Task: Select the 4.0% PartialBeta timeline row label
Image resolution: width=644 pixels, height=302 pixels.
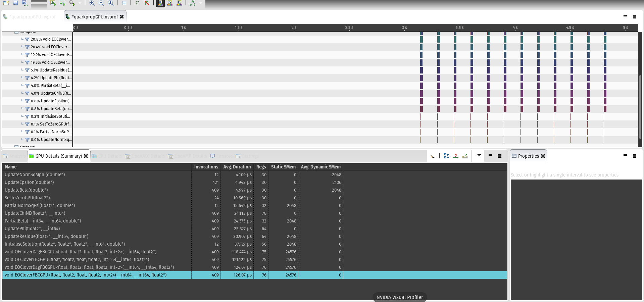Action: click(x=50, y=86)
